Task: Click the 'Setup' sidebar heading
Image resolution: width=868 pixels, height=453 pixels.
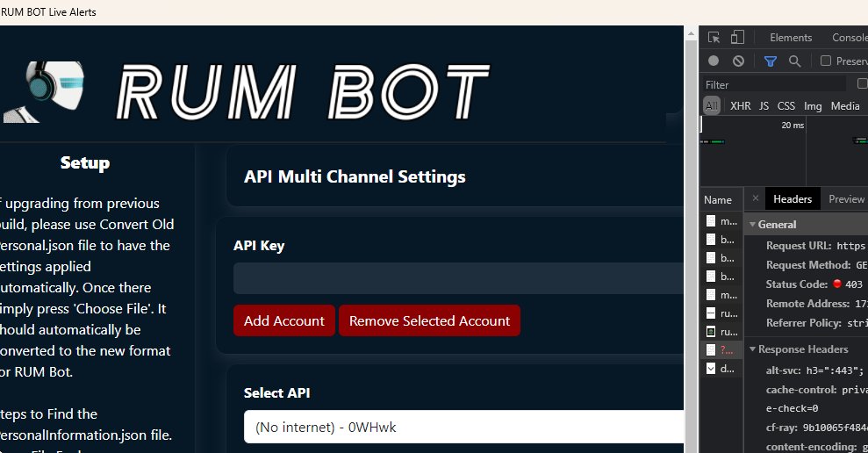Action: [x=85, y=162]
